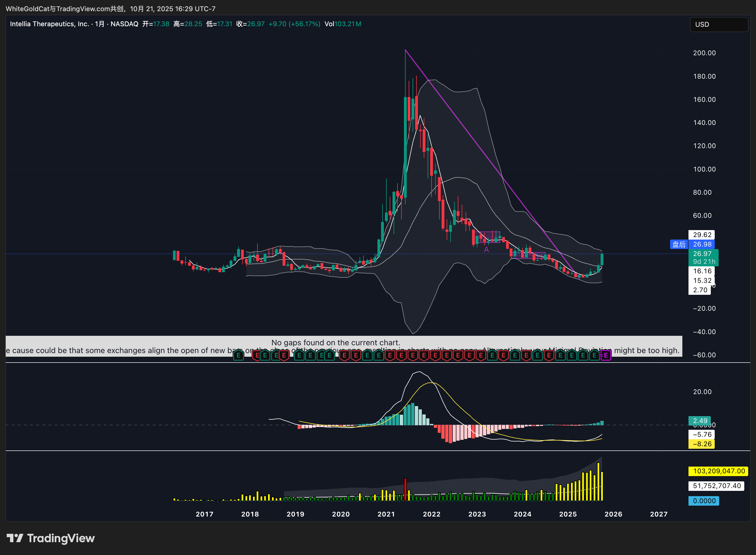Click the 2017 time axis label
Image resolution: width=756 pixels, height=555 pixels.
click(x=205, y=514)
